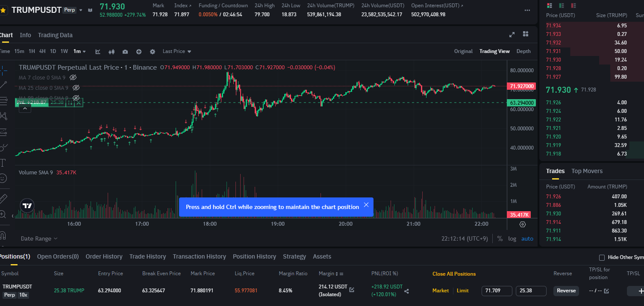Open the three-dots more menu in header
644x306 pixels.
coord(527,10)
